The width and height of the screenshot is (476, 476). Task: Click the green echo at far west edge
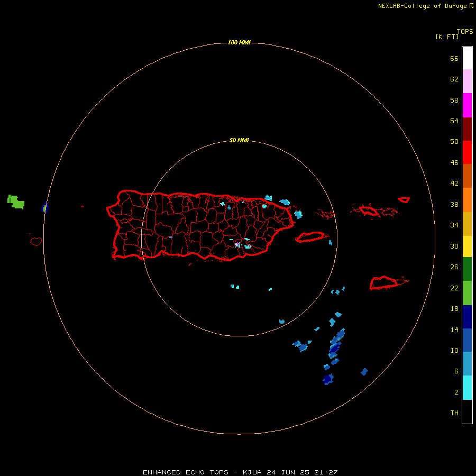(x=15, y=202)
